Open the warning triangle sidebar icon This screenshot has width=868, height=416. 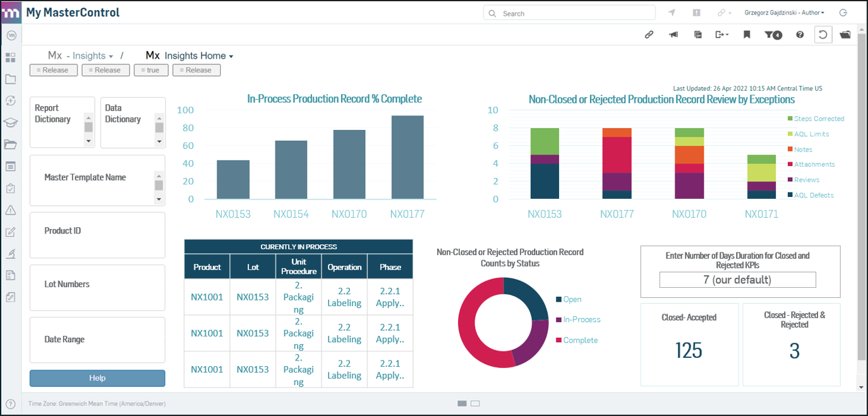(11, 210)
